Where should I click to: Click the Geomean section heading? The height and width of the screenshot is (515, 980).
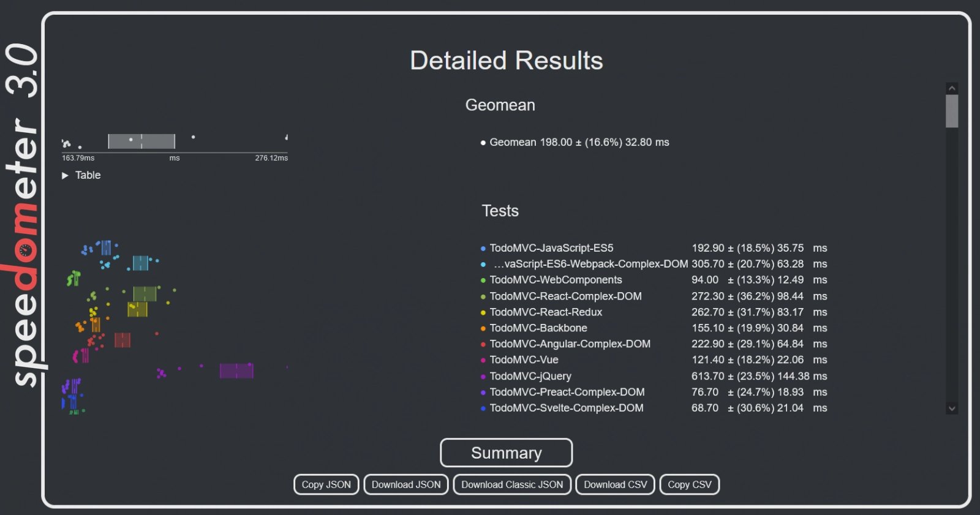click(500, 105)
